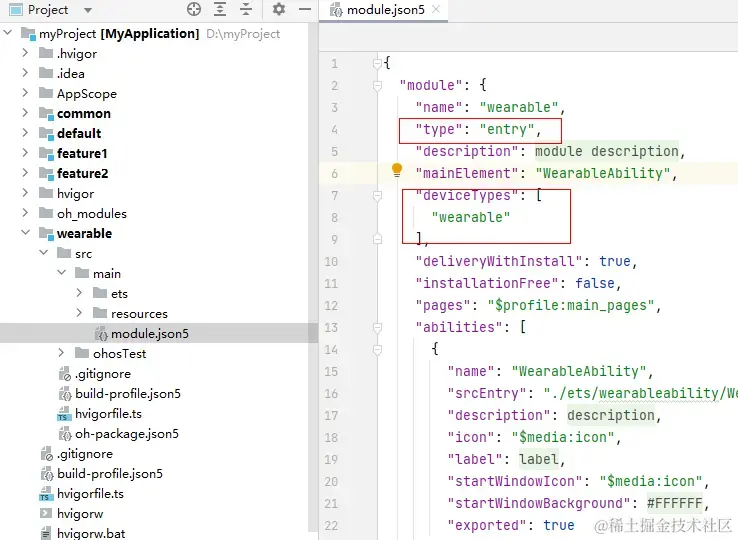Fold the abilities array at line 13
Viewport: 738px width, 540px height.
pyautogui.click(x=377, y=327)
